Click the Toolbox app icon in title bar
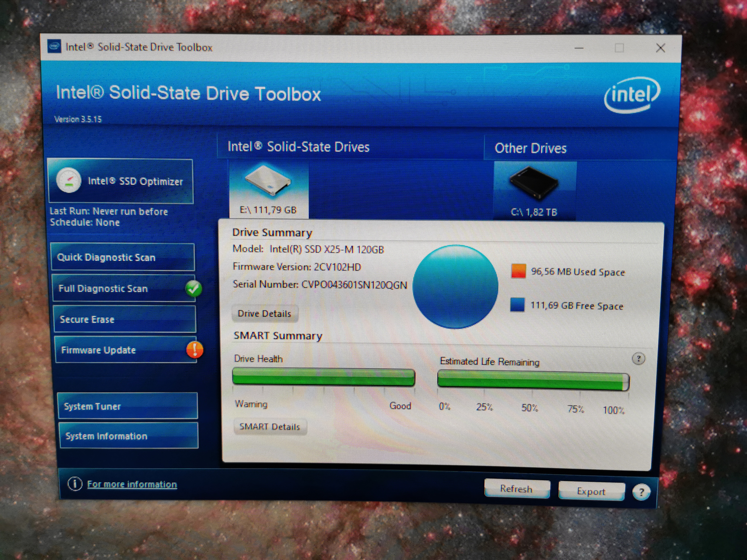 54,47
